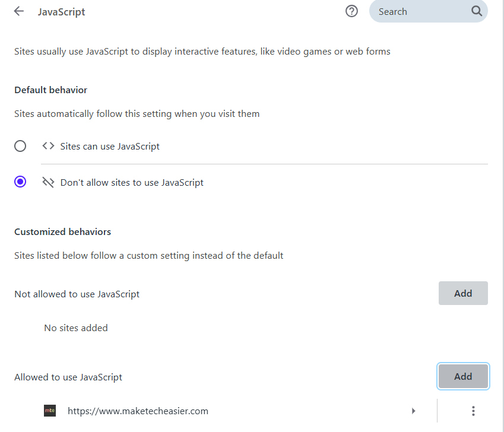Open details for the allowed site with the arrow

tap(413, 410)
